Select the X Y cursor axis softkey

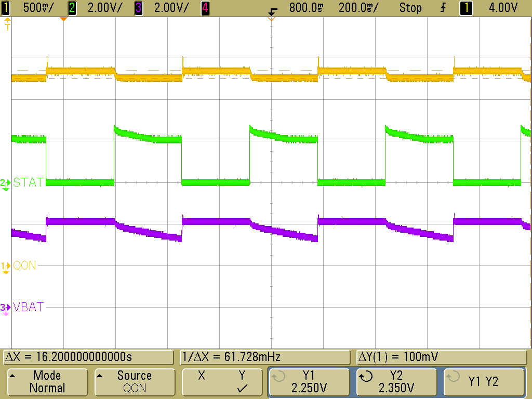pos(222,382)
